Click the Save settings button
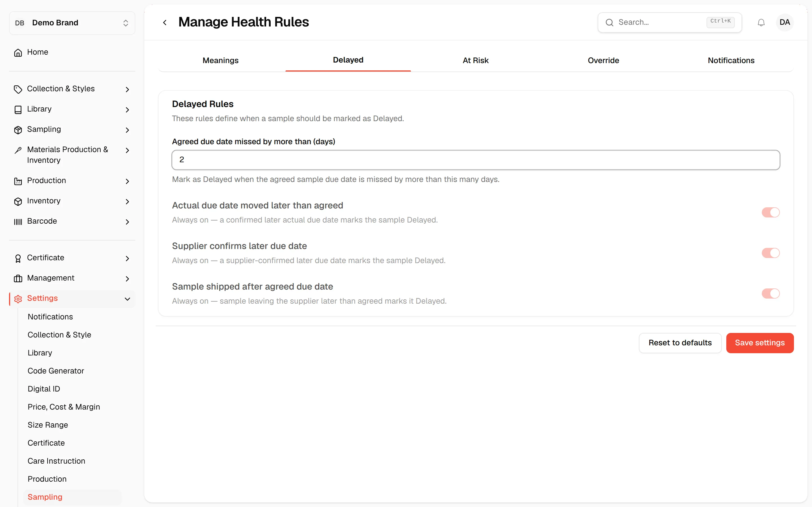Screen dimensions: 812x507 [760, 343]
